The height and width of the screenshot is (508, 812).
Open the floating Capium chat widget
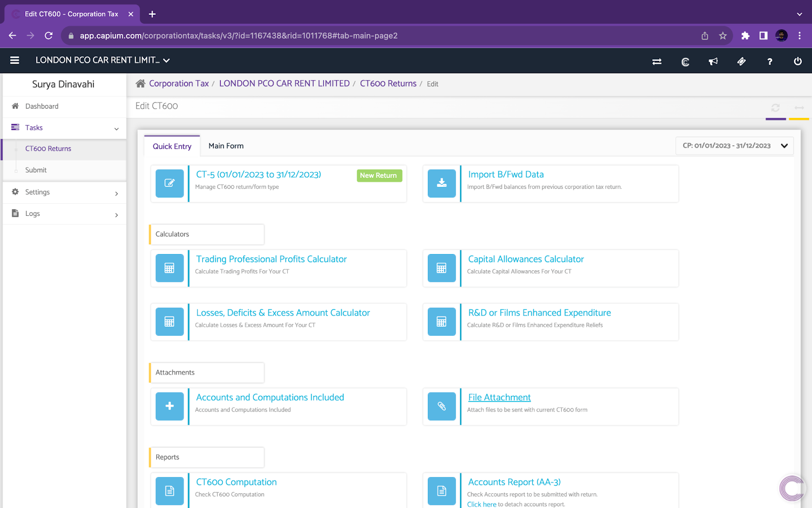792,488
